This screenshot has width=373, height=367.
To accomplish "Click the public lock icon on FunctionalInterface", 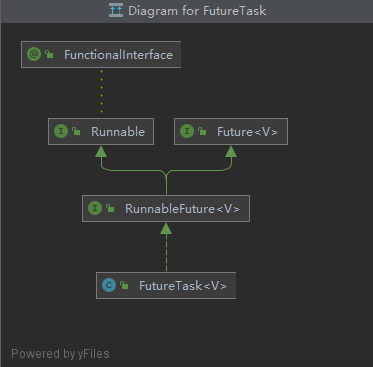I will pos(49,54).
